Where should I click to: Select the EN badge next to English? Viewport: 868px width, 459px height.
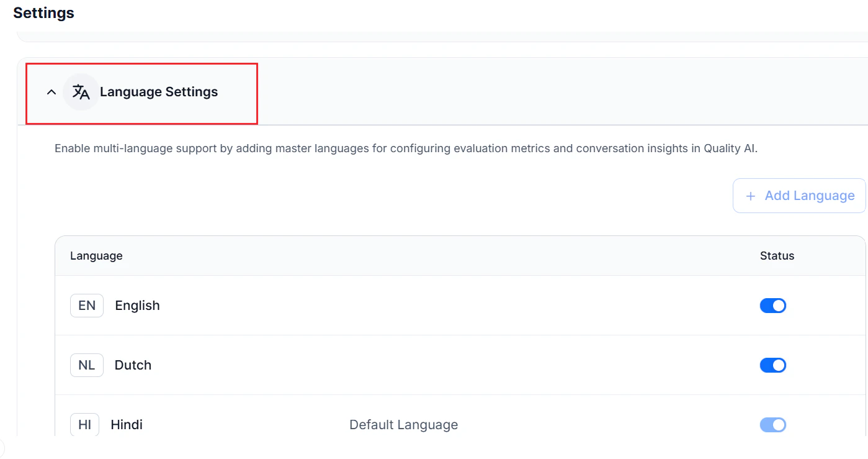coord(86,305)
